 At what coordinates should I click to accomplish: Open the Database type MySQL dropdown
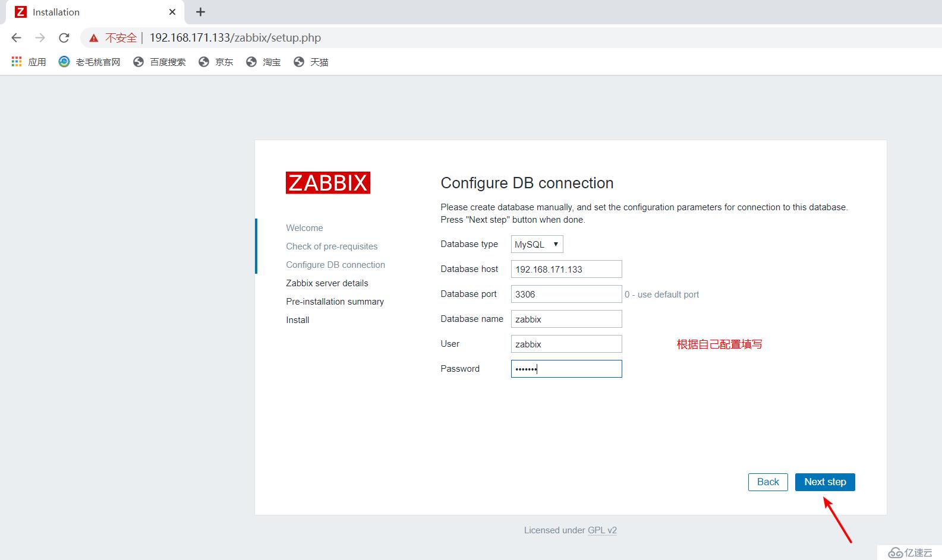pos(537,244)
